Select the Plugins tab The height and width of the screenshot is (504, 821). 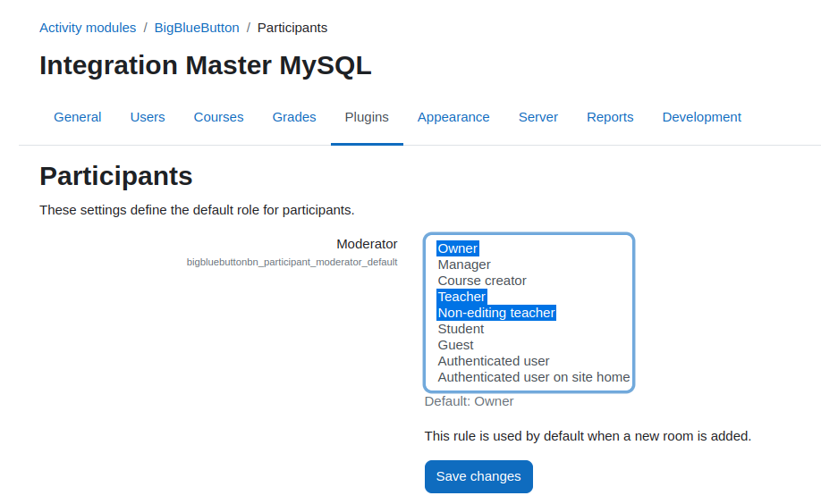tap(367, 117)
